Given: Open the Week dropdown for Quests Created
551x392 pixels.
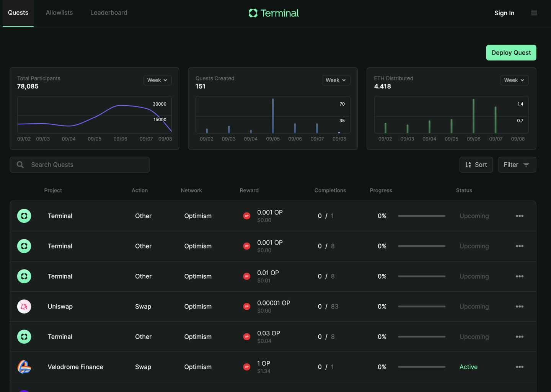Looking at the screenshot, I should (x=336, y=80).
